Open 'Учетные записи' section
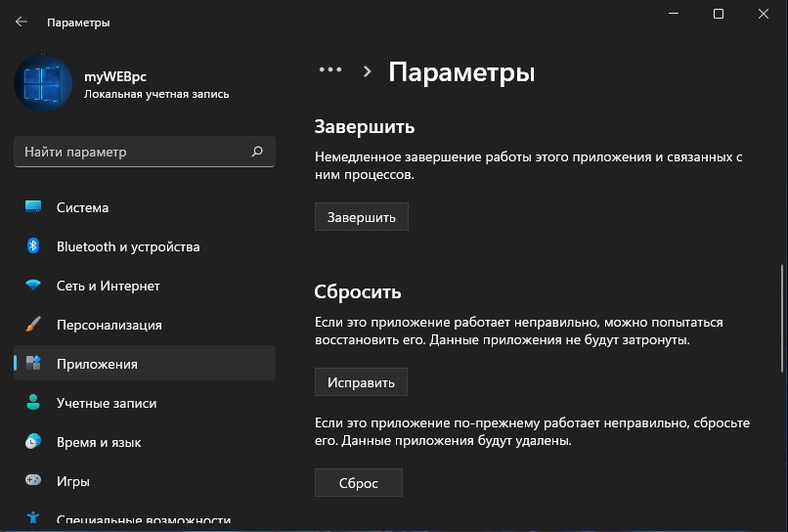This screenshot has height=532, width=788. point(145,403)
